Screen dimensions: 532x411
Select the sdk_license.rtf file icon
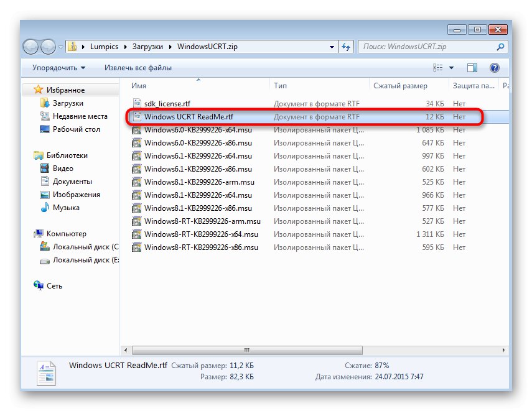click(x=137, y=103)
